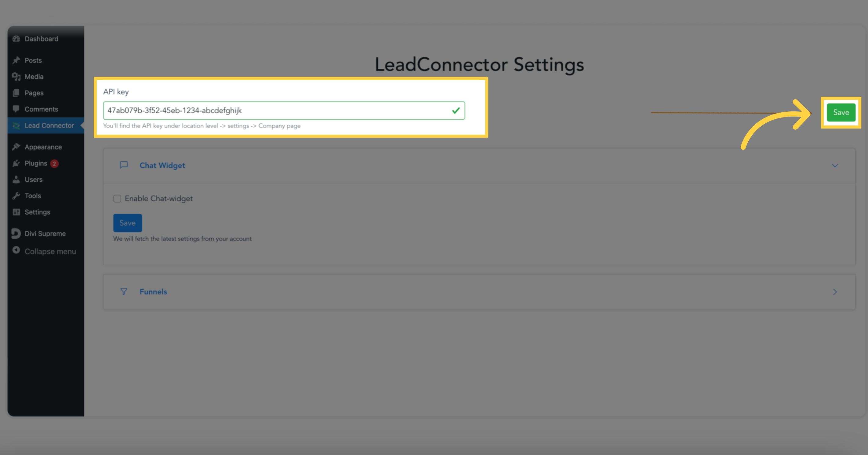Click the Funnels filter icon
This screenshot has height=455, width=868.
[x=124, y=291]
